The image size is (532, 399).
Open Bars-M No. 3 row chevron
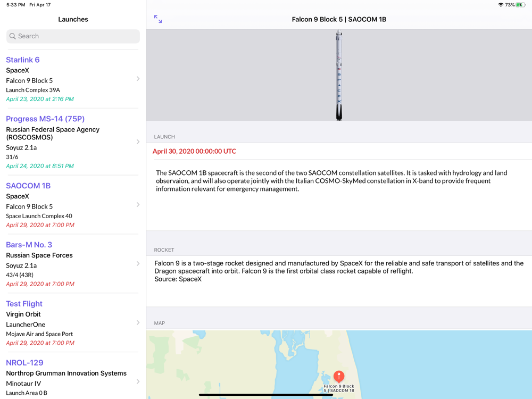138,264
